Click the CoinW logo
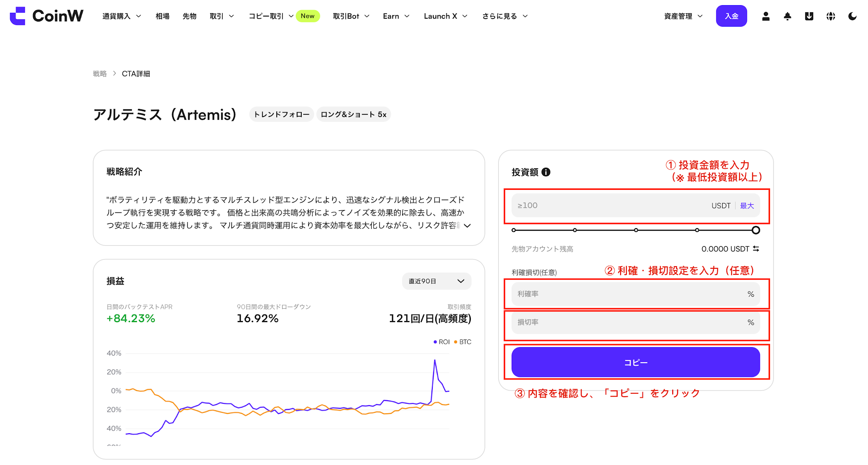The image size is (868, 465). [x=47, y=16]
